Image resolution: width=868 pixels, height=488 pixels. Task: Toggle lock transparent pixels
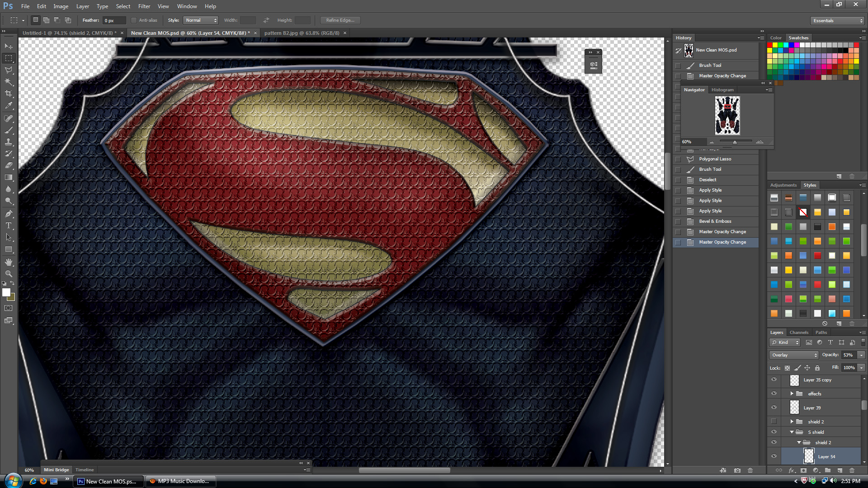(x=787, y=368)
